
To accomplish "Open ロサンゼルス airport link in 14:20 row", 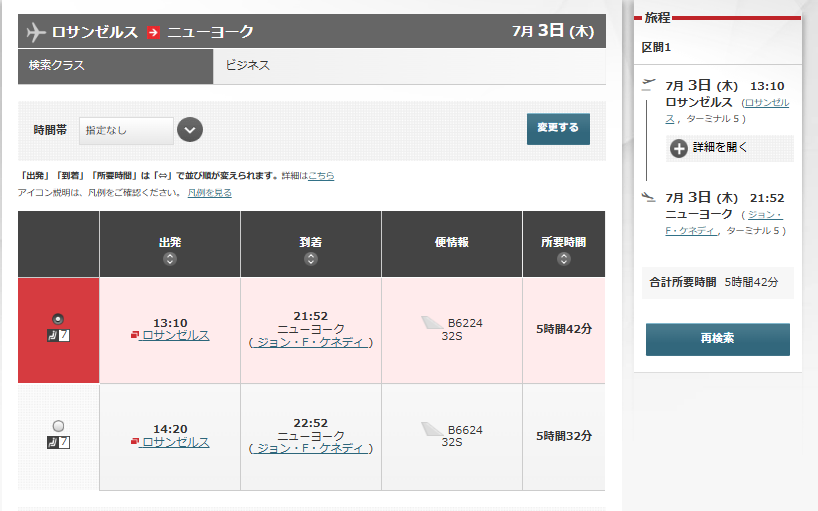I will (x=175, y=442).
